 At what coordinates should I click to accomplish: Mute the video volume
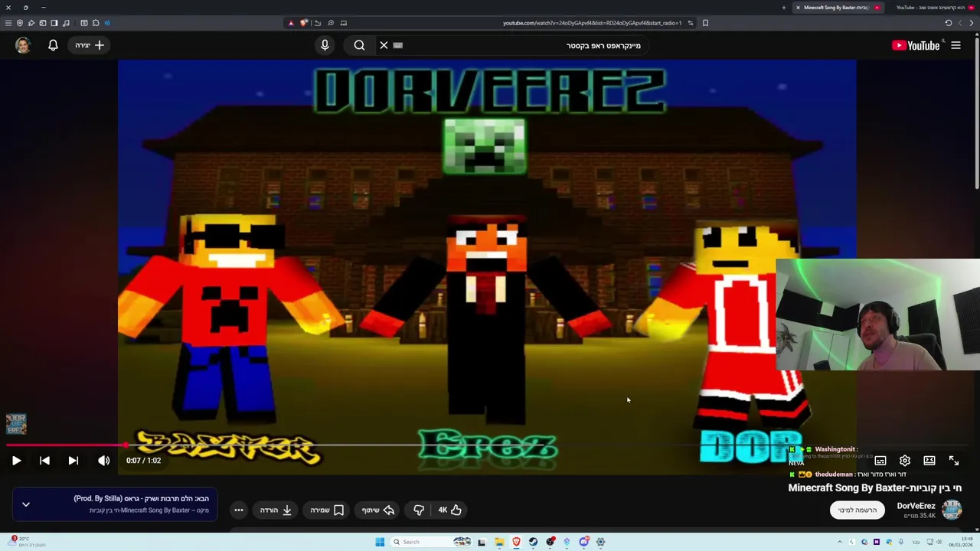click(104, 461)
